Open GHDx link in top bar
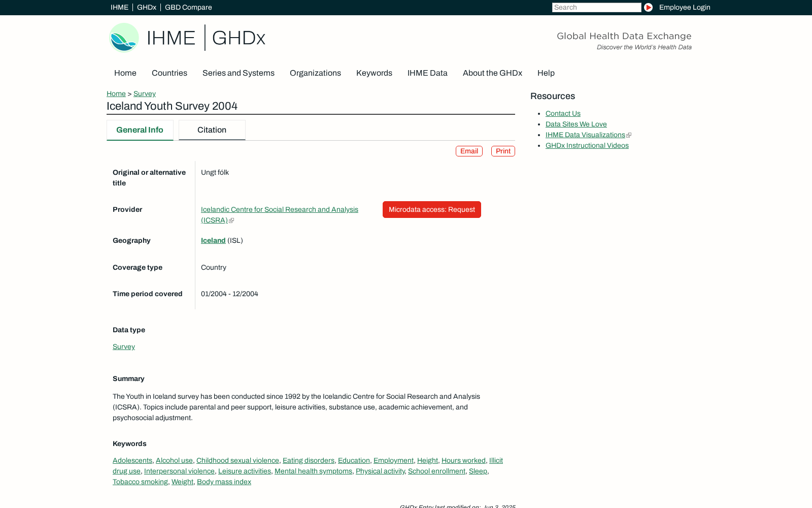The width and height of the screenshot is (812, 508). [147, 7]
